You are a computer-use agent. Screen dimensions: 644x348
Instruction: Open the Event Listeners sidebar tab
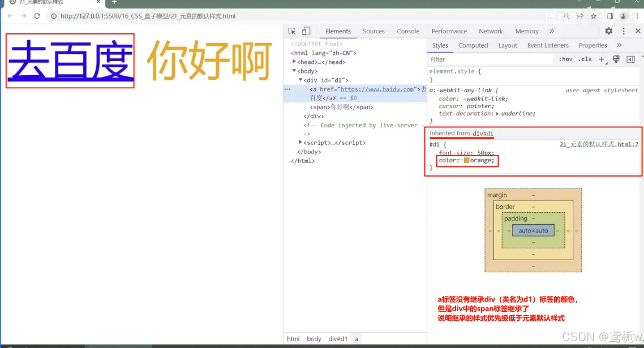[x=548, y=45]
